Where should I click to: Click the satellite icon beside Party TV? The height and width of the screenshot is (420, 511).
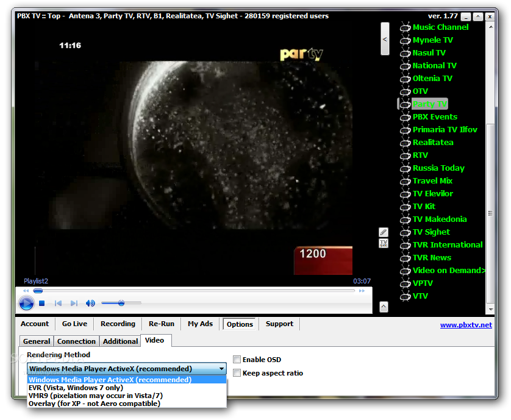(x=405, y=104)
